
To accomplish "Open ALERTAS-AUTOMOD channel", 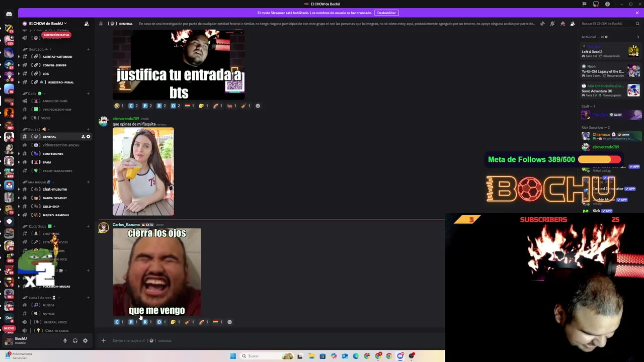I will point(55,56).
